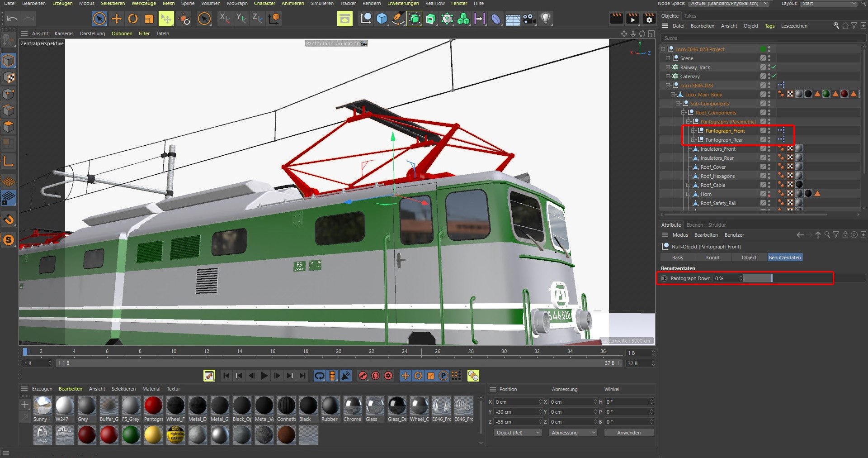The image size is (868, 458).
Task: Jump to the end of animation
Action: pyautogui.click(x=302, y=376)
